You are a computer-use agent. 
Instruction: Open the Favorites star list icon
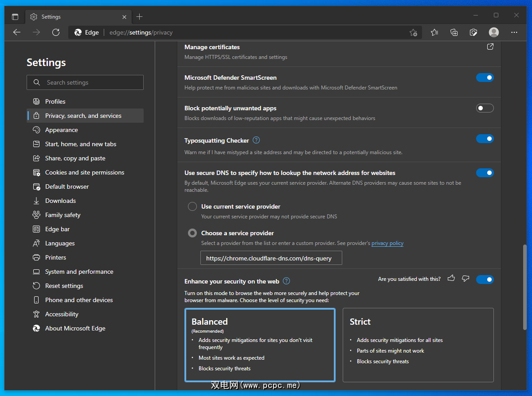coord(434,32)
